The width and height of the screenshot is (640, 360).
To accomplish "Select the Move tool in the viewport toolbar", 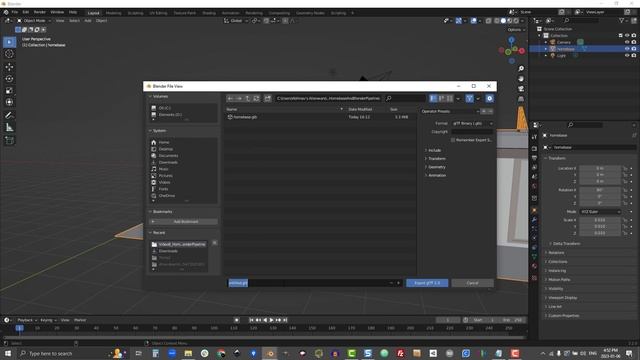I will 9,67.
